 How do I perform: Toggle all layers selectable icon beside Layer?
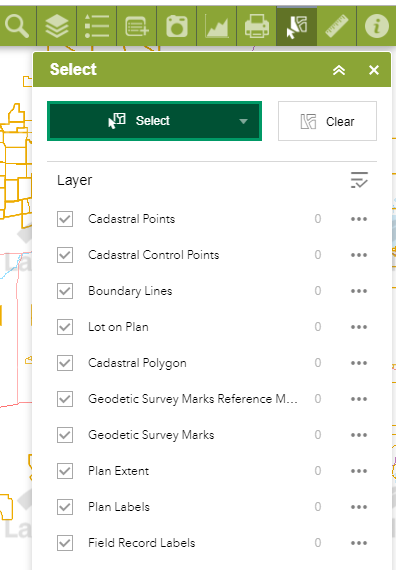[359, 180]
